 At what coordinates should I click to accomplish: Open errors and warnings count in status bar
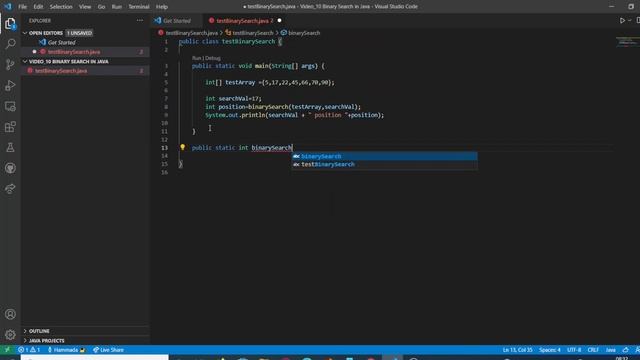coord(29,350)
